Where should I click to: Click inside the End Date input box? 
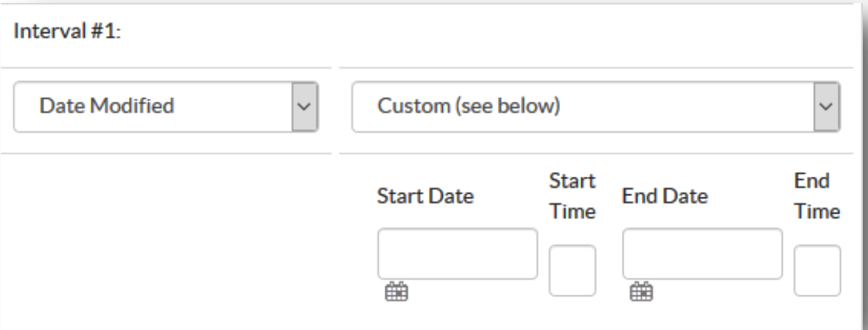pos(702,253)
